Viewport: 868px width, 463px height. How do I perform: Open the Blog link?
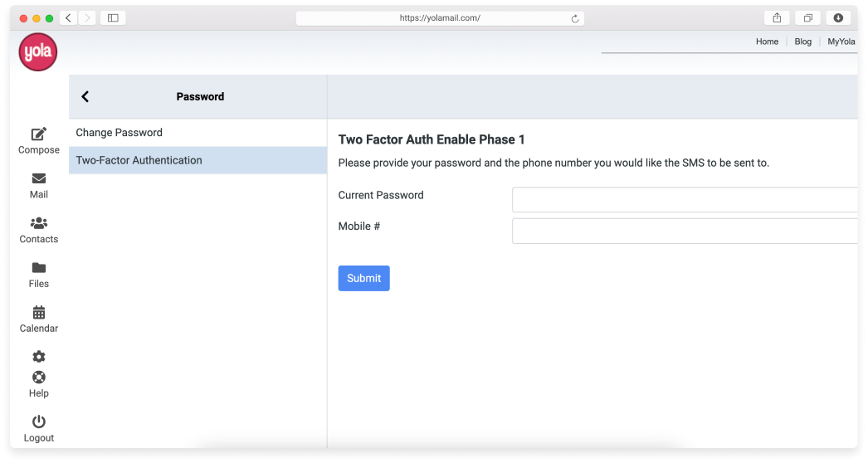coord(803,41)
